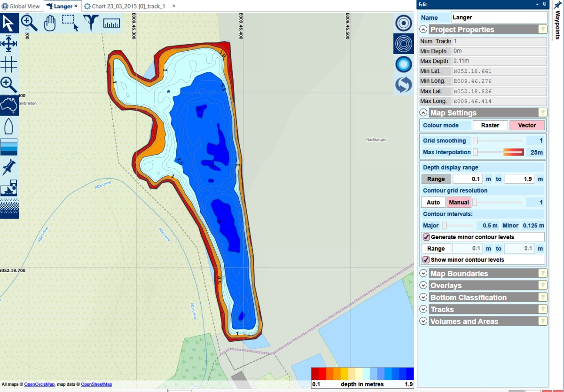This screenshot has width=564, height=392.
Task: Switch colour mode to Raster
Action: coord(490,125)
